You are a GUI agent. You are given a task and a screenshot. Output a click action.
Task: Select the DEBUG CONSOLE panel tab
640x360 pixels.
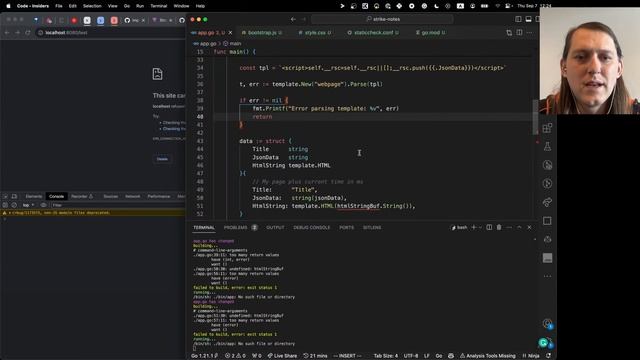[x=311, y=228]
